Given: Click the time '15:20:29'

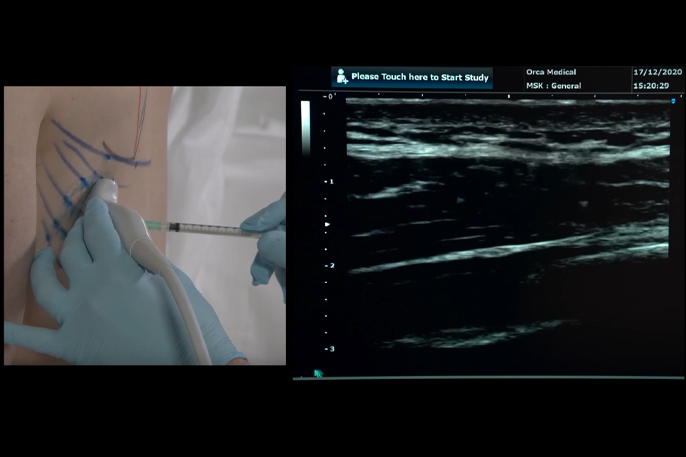Looking at the screenshot, I should pos(651,86).
